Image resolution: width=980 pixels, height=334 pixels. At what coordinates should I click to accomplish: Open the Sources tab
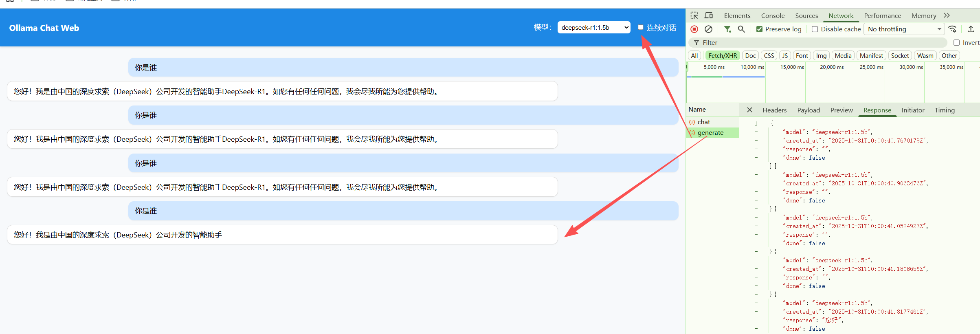click(x=806, y=15)
